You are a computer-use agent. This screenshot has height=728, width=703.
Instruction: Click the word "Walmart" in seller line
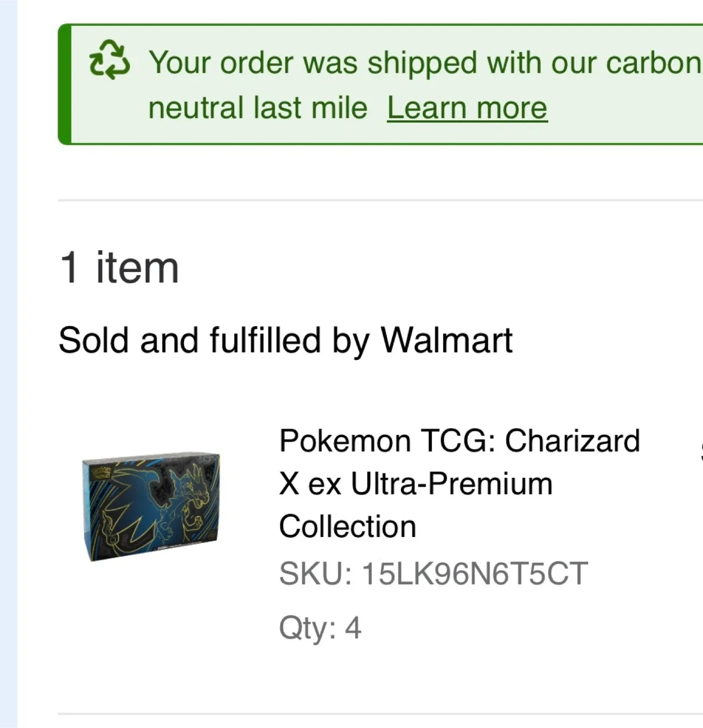pos(447,340)
